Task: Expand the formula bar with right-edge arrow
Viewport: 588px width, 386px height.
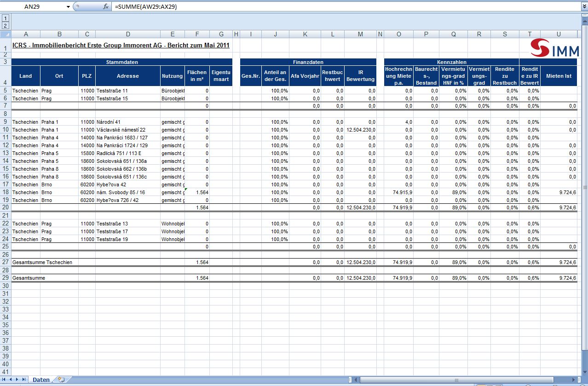Action: [x=584, y=6]
